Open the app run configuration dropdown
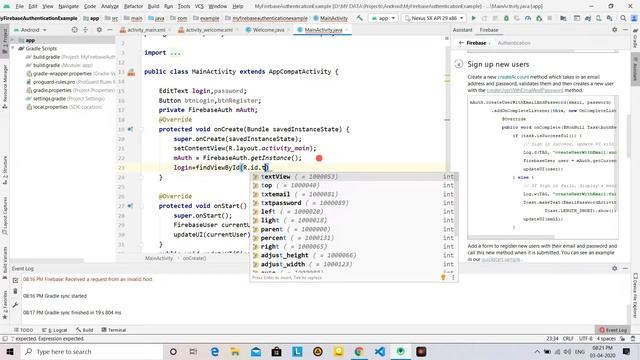 click(382, 18)
